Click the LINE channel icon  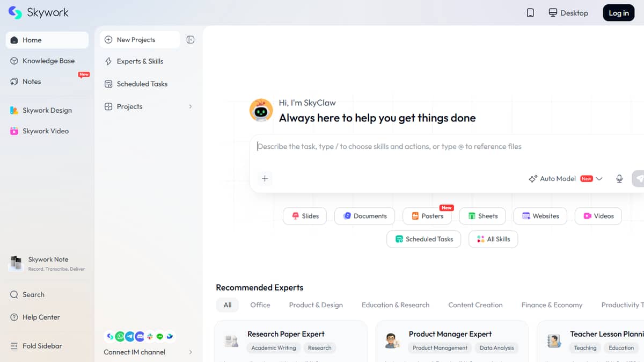click(160, 337)
